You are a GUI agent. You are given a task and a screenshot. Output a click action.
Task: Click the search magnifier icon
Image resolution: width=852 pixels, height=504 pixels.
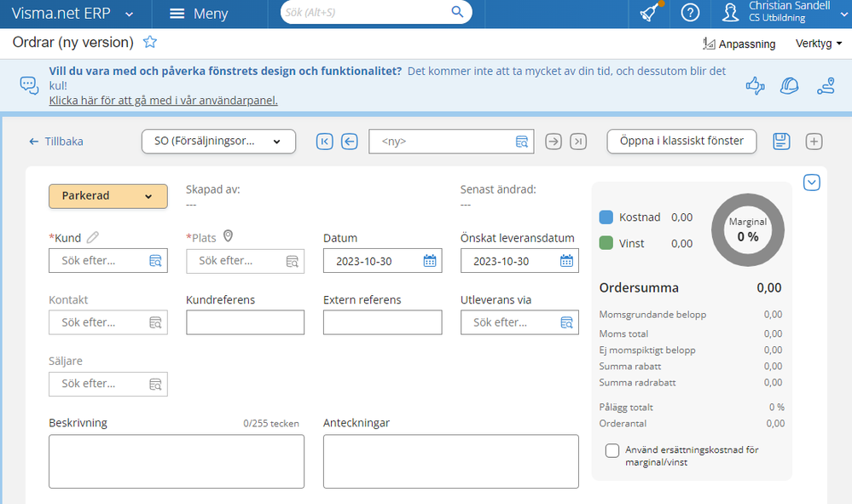coord(457,12)
